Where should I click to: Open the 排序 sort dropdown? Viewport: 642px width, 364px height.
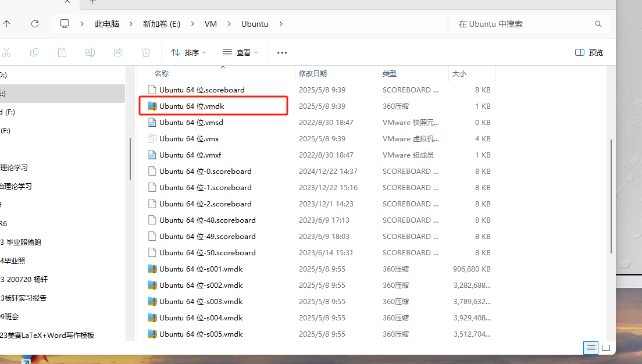[x=188, y=52]
